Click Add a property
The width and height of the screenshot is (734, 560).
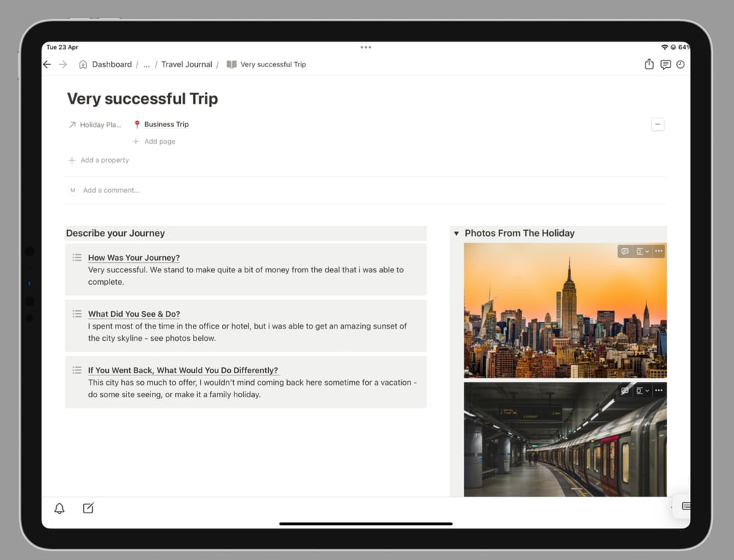99,160
